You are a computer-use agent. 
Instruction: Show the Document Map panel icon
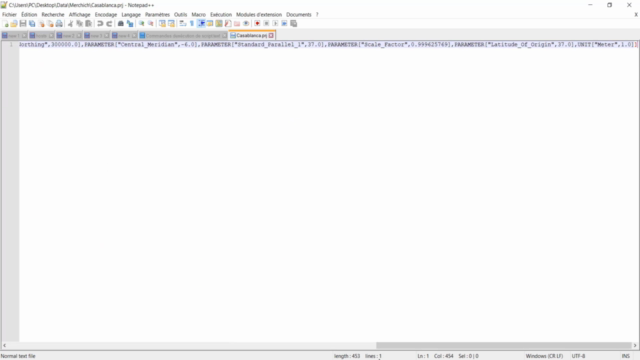tap(219, 24)
